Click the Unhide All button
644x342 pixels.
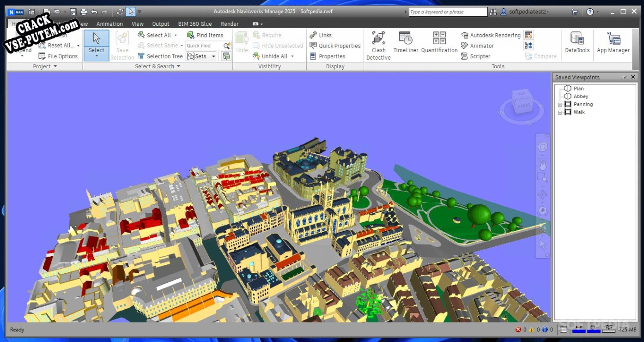point(274,56)
